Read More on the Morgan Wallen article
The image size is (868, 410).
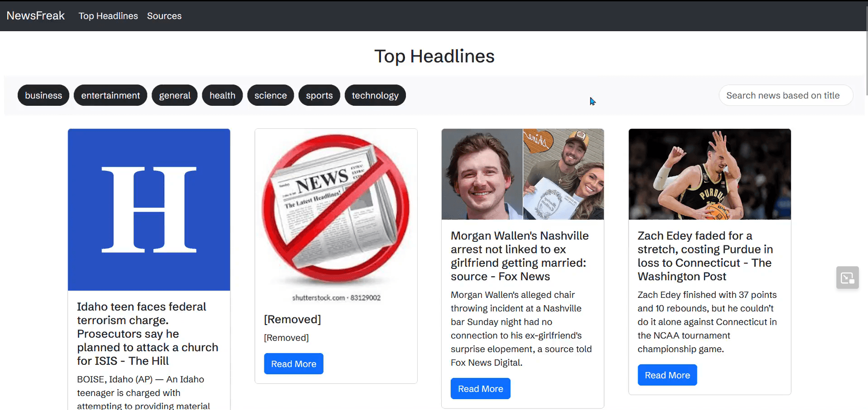(481, 389)
